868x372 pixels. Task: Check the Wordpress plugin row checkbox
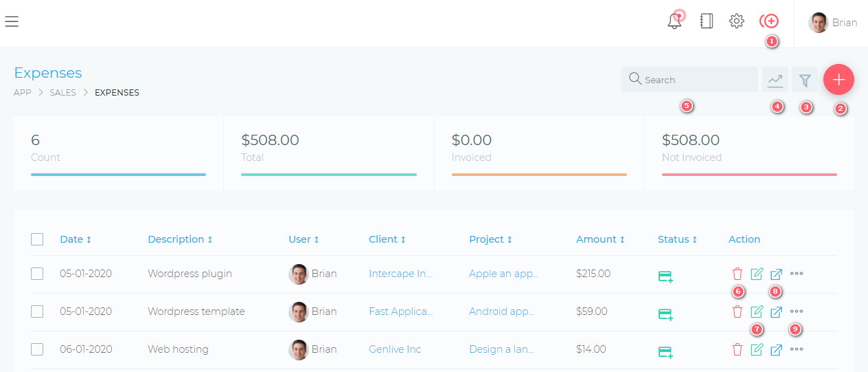(x=37, y=274)
